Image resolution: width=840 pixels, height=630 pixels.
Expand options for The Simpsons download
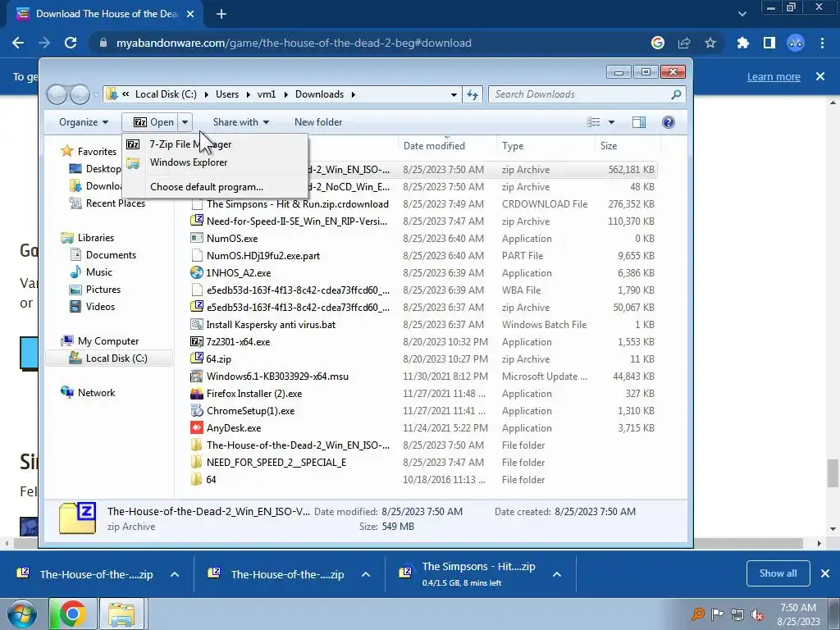click(x=557, y=574)
